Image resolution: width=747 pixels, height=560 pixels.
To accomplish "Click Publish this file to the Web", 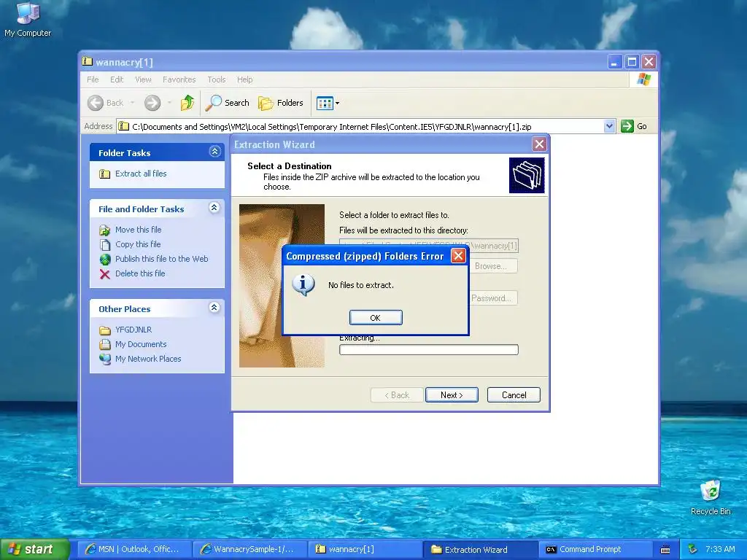I will [x=161, y=259].
